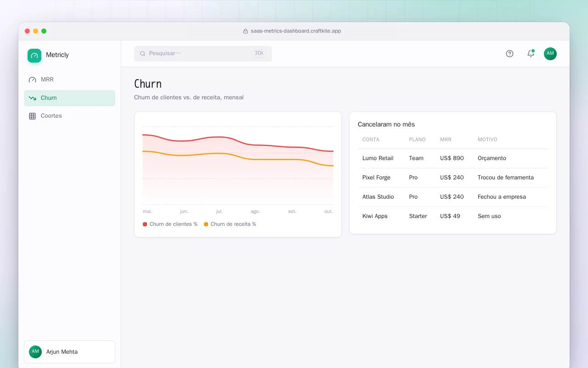Click the Sem uso reason cell

pyautogui.click(x=489, y=216)
